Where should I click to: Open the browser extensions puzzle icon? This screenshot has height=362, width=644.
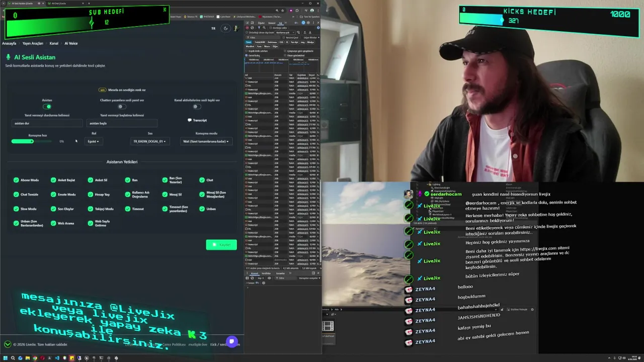[x=297, y=11]
